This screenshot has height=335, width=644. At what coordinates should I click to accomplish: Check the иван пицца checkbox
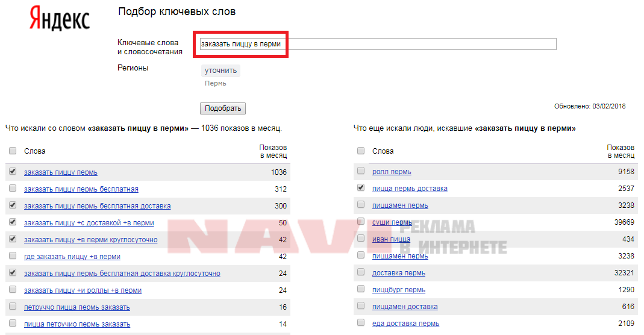pyautogui.click(x=361, y=238)
